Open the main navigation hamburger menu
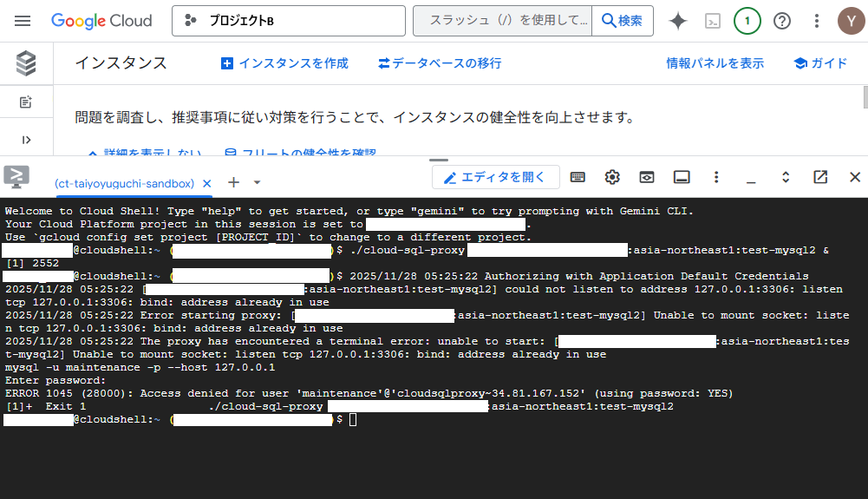The width and height of the screenshot is (868, 499). 23,21
